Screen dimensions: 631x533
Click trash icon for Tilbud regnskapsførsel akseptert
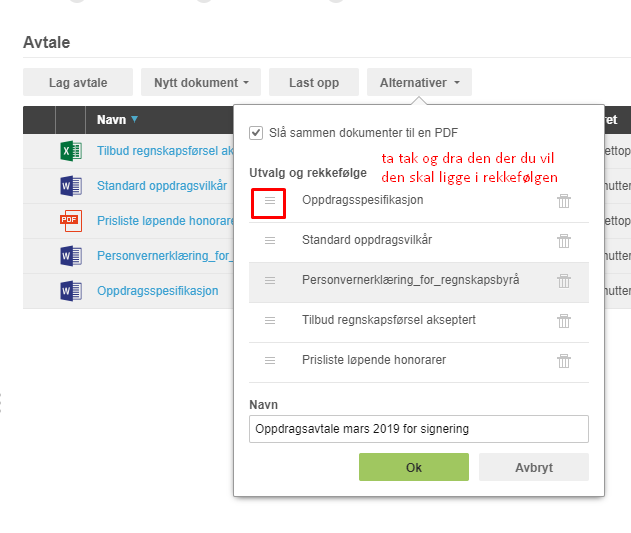(x=564, y=321)
